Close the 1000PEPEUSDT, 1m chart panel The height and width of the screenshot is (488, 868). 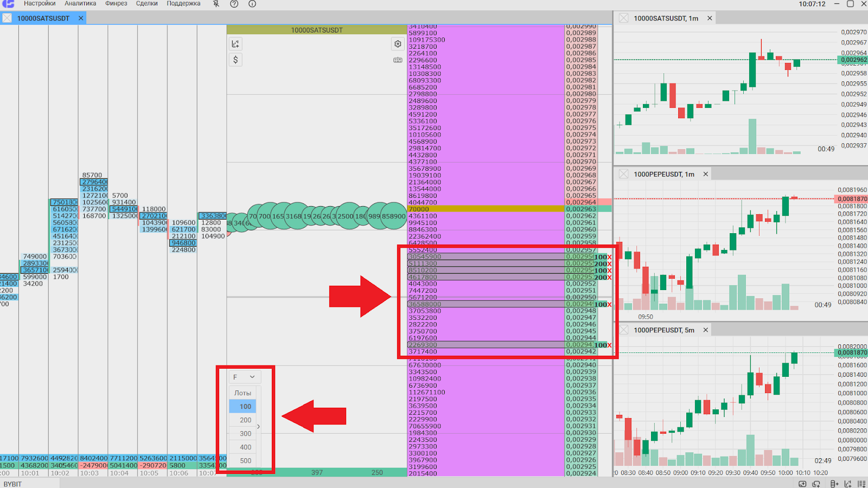tap(706, 174)
